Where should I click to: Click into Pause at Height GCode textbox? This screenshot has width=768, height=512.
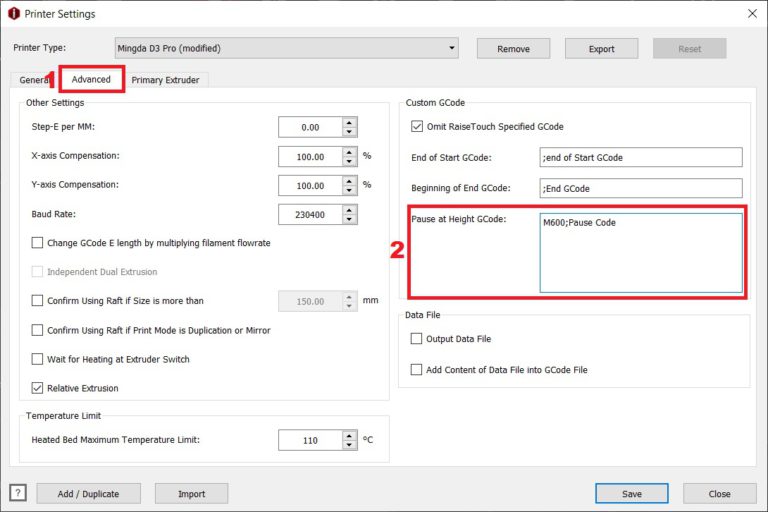640,252
